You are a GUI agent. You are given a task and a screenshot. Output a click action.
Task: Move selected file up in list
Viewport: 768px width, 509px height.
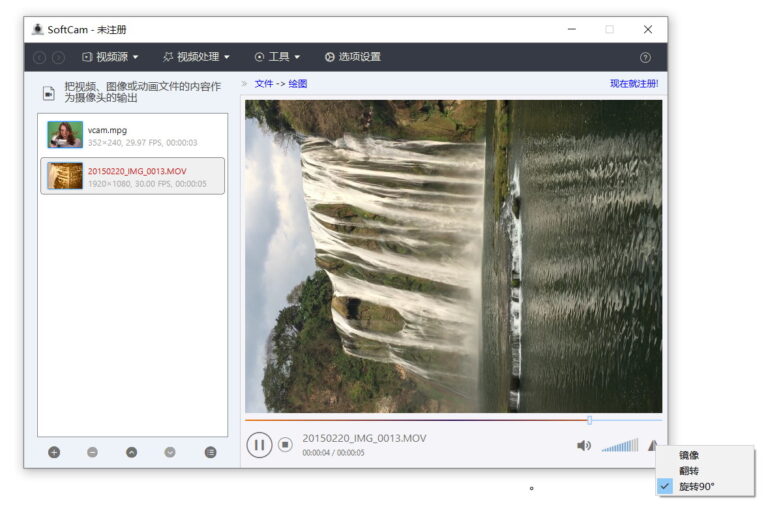[x=131, y=452]
